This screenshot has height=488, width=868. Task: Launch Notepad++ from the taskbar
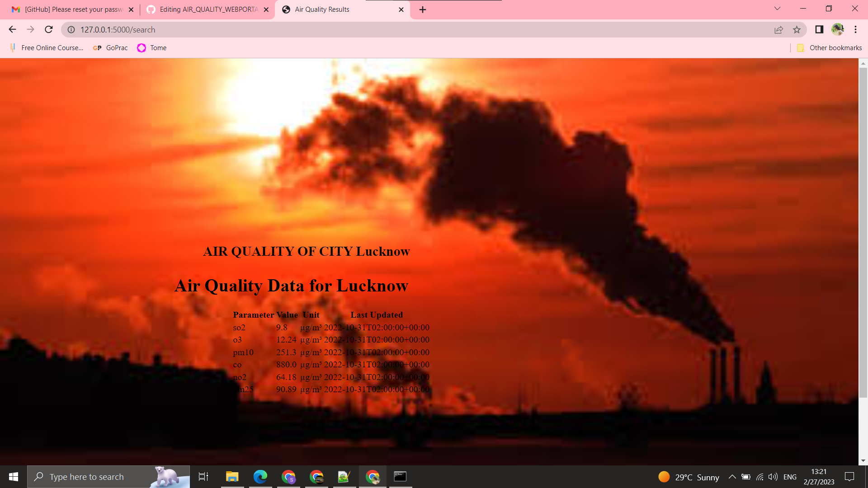pos(344,477)
